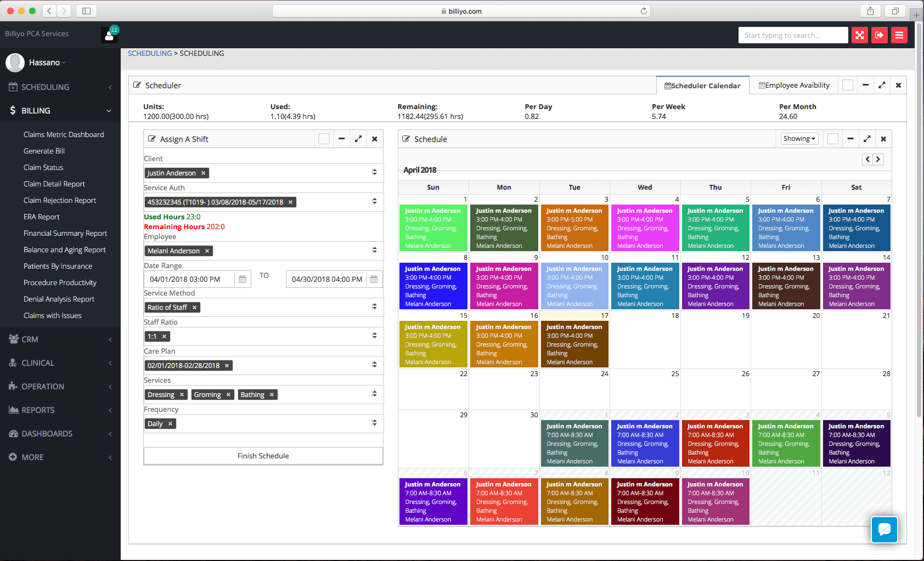This screenshot has width=924, height=561.
Task: Open Claims Metric Dashboard menu item
Action: (x=64, y=134)
